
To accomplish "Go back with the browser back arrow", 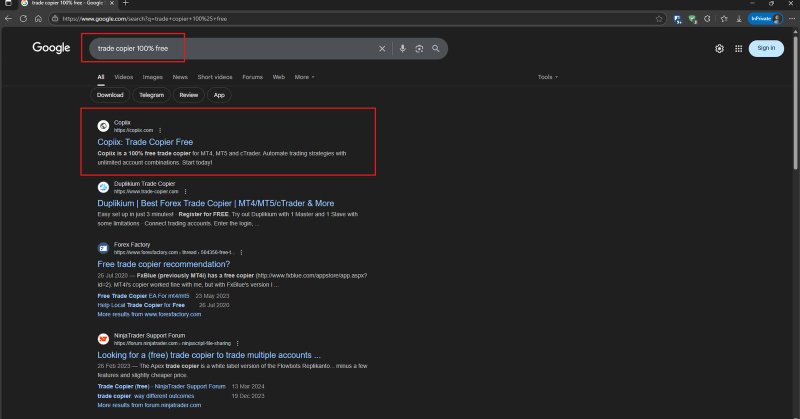I will click(8, 18).
